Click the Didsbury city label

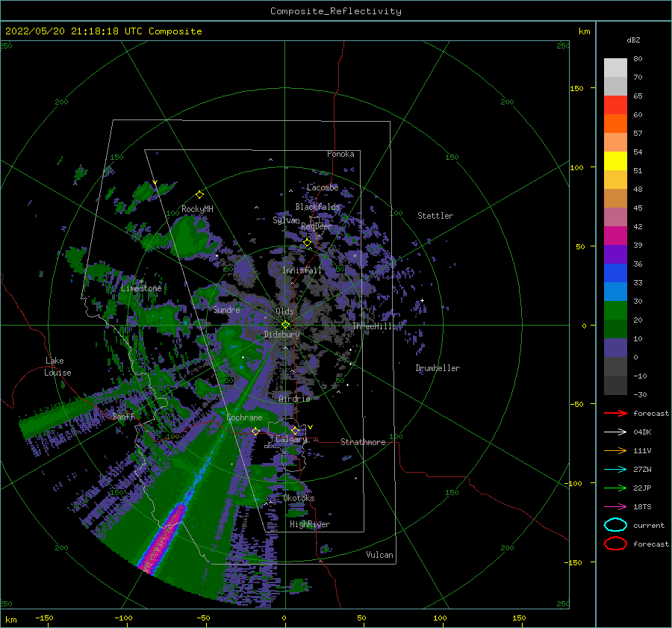tap(281, 335)
